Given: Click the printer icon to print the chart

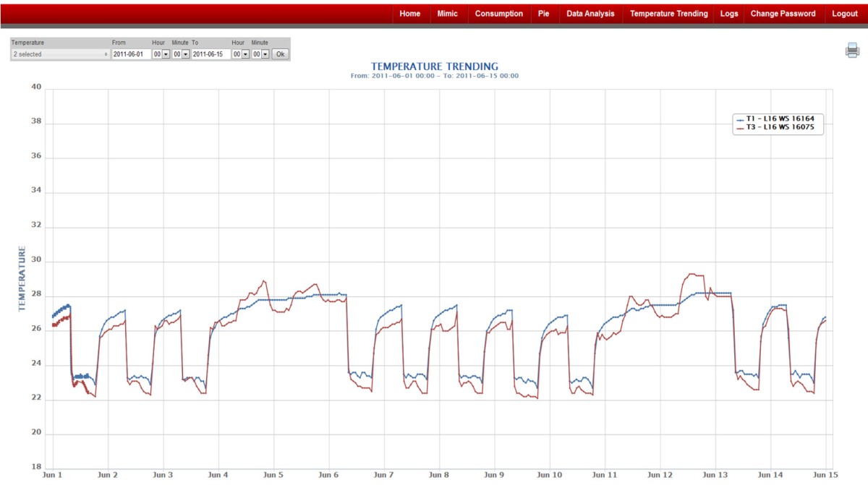Looking at the screenshot, I should pos(852,51).
